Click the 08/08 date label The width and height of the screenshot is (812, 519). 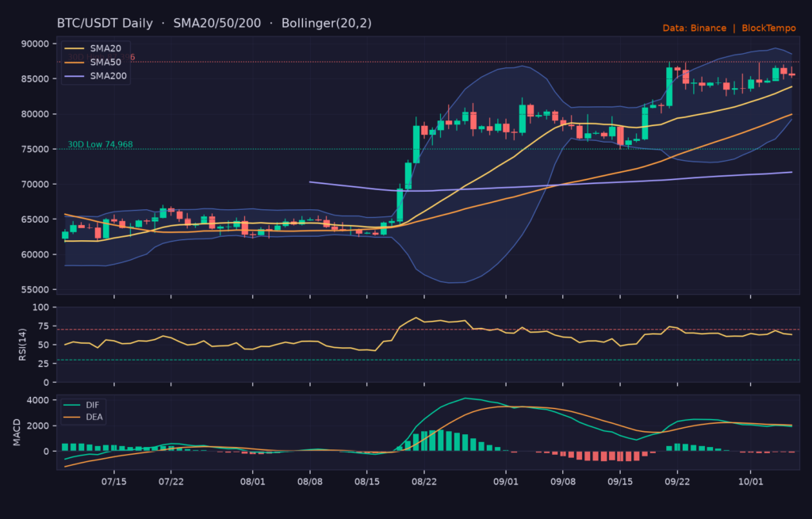tap(310, 482)
